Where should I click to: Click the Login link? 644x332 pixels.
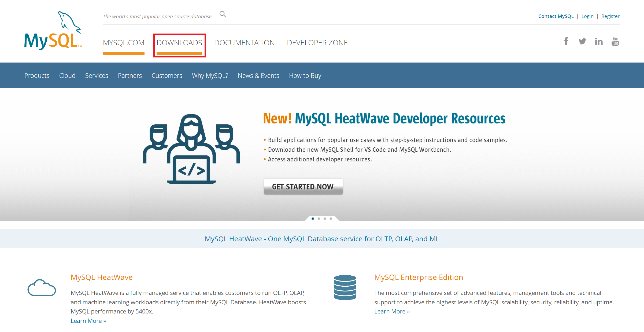point(587,16)
